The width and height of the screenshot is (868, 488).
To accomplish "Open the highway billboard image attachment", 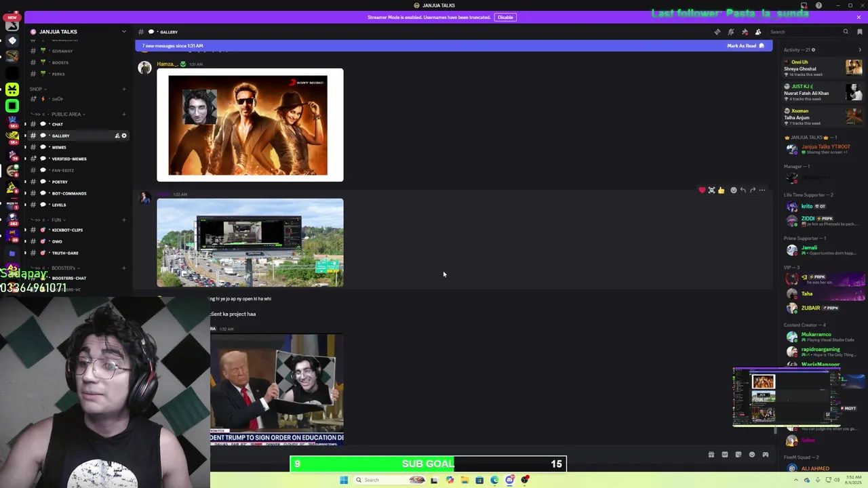I will (x=250, y=243).
